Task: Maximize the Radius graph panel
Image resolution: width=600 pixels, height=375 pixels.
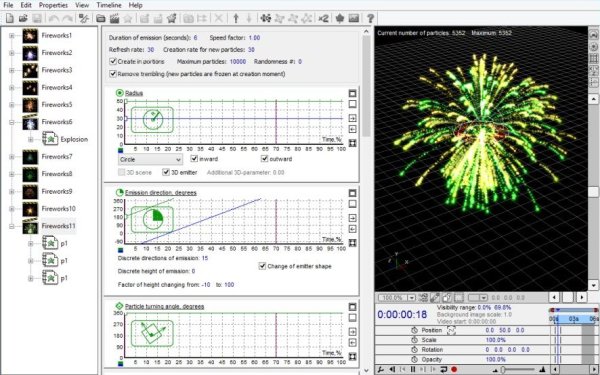Action: tap(352, 93)
